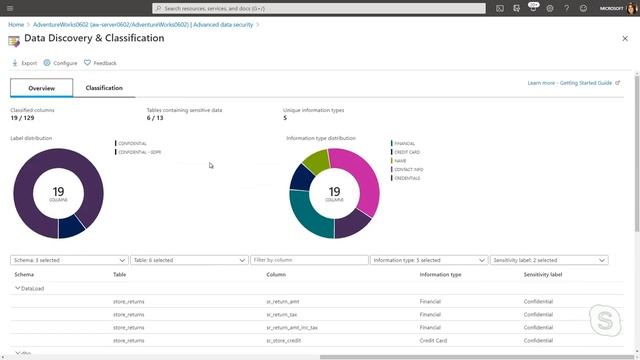Open the feedback smiley icon
The width and height of the screenshot is (640, 360).
click(583, 8)
